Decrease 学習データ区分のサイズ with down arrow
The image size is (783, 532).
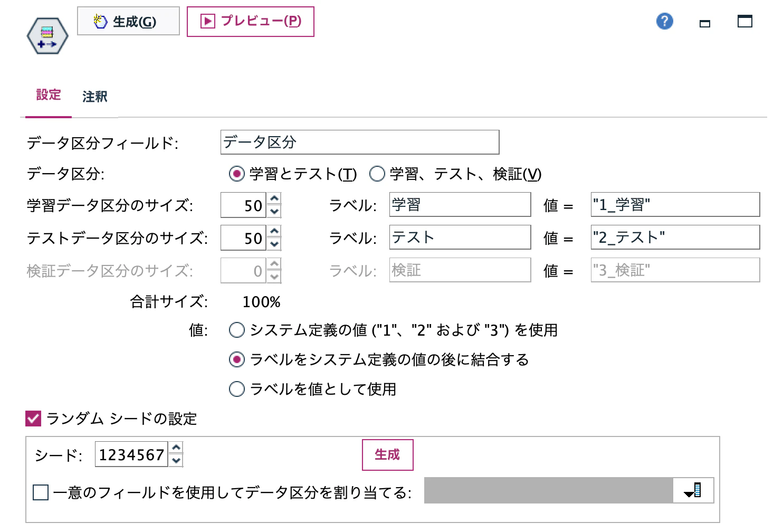[274, 211]
